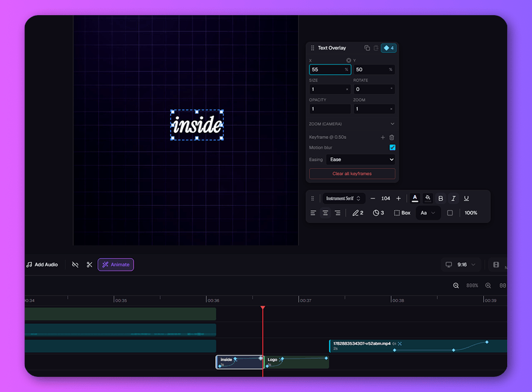This screenshot has width=532, height=392.
Task: Click the crop icon on the mp4 clip
Action: 400,344
